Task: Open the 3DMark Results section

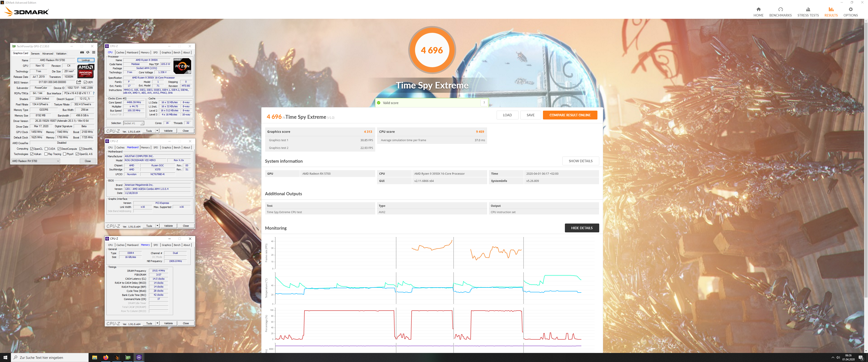Action: pos(831,12)
